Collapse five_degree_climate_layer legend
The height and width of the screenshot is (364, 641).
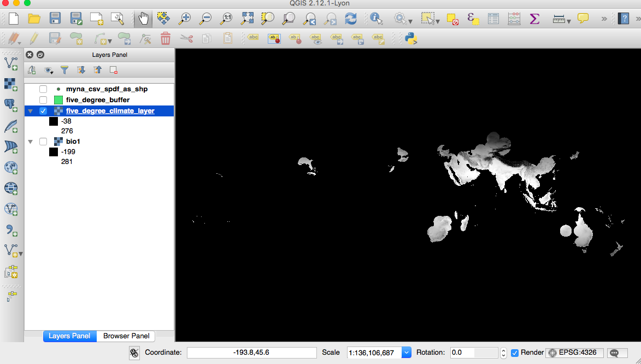(x=30, y=111)
